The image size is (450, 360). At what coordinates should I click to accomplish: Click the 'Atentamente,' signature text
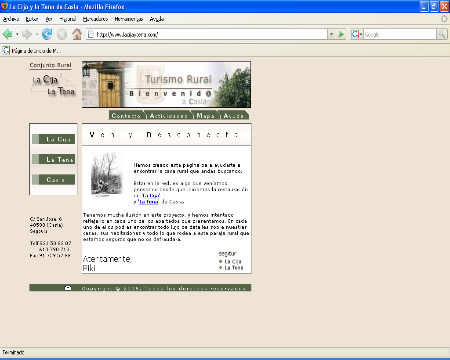(107, 259)
